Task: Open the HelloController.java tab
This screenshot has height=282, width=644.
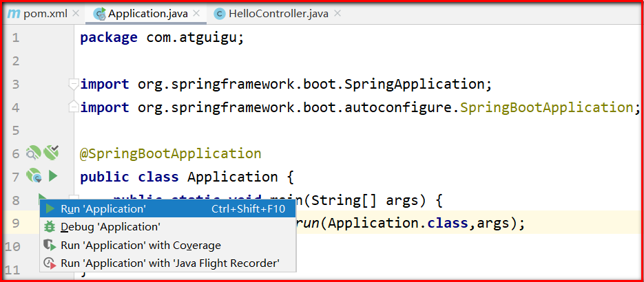Action: point(278,14)
